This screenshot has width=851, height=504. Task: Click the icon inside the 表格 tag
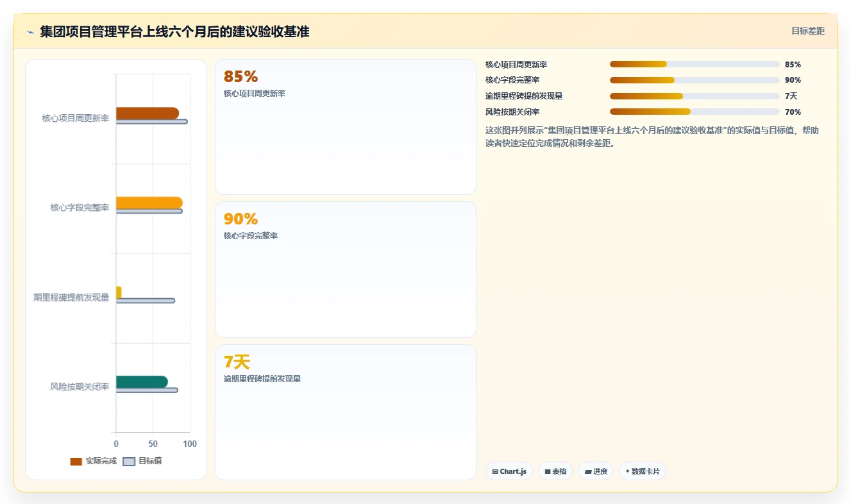(548, 472)
